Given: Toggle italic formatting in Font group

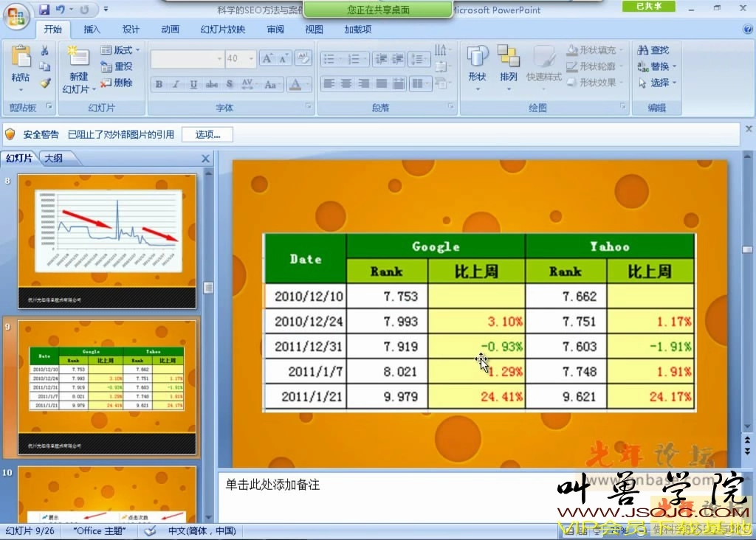Looking at the screenshot, I should pyautogui.click(x=176, y=83).
